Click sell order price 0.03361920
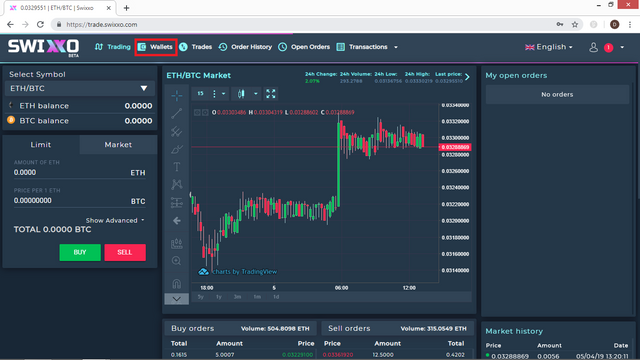 click(338, 355)
